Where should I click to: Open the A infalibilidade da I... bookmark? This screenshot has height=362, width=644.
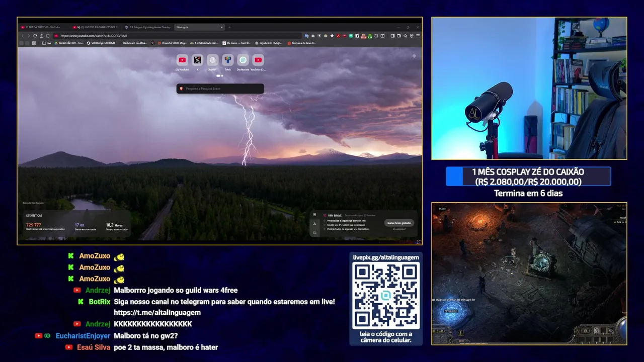tap(204, 43)
